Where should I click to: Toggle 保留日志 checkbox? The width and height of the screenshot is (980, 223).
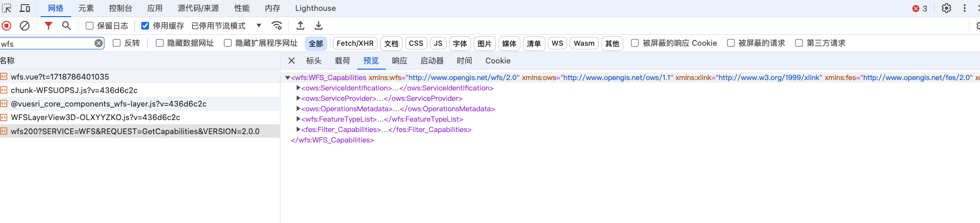[x=89, y=25]
